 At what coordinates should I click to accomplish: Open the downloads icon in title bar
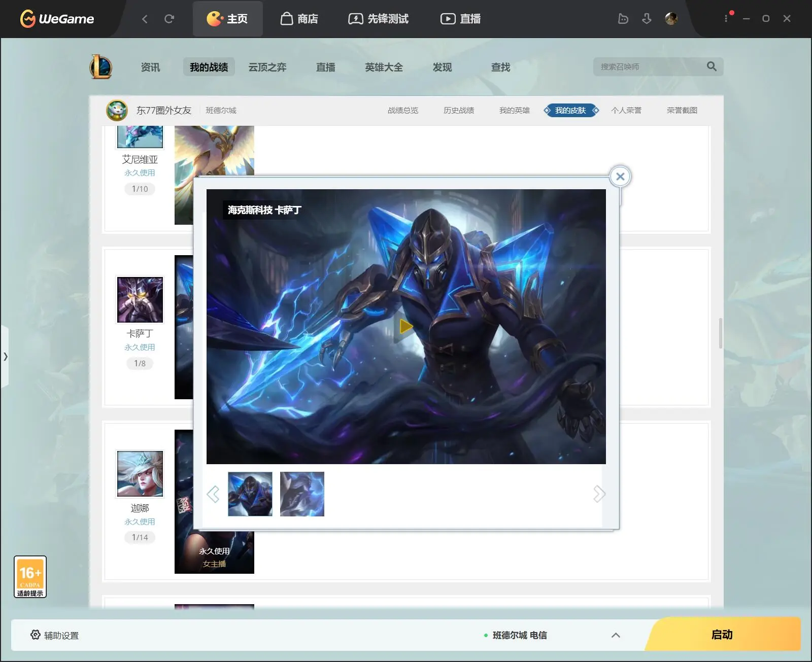[x=647, y=19]
